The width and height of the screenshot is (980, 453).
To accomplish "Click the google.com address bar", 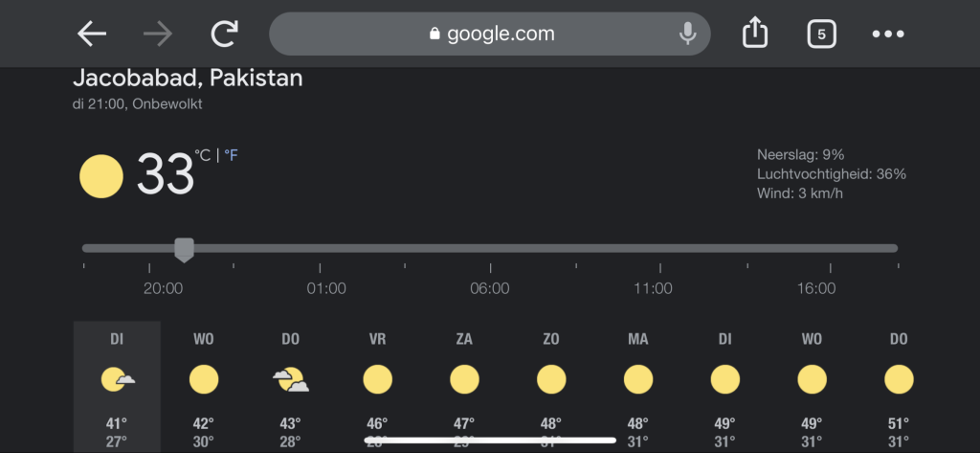I will (489, 34).
